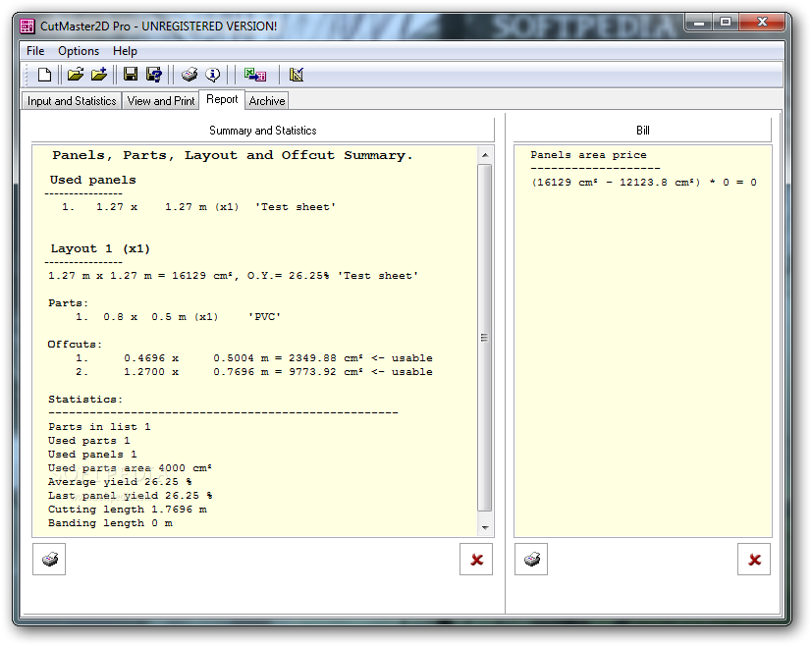Click the 'Panels, Parts, Layout and Offcut Summary.' heading
Image resolution: width=812 pixels, height=646 pixels.
click(233, 155)
